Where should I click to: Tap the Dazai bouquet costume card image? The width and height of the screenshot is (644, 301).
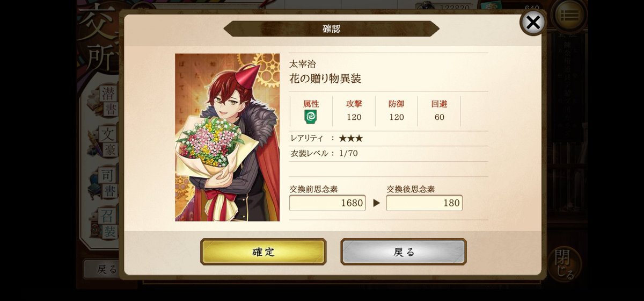click(x=227, y=137)
